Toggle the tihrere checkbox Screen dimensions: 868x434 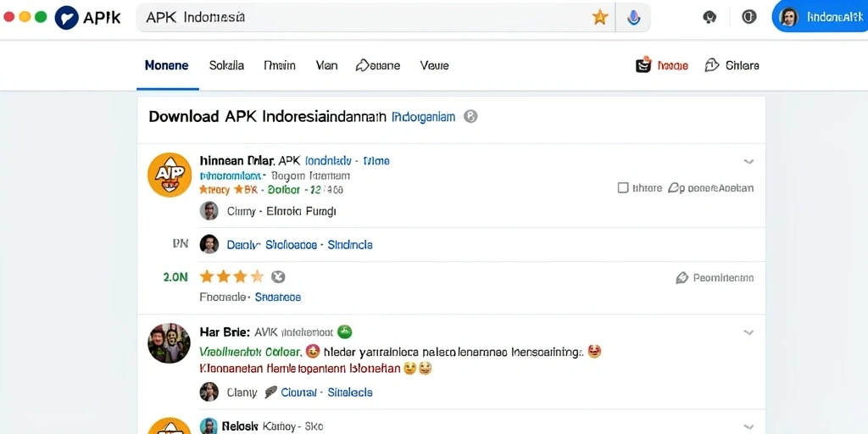click(623, 187)
